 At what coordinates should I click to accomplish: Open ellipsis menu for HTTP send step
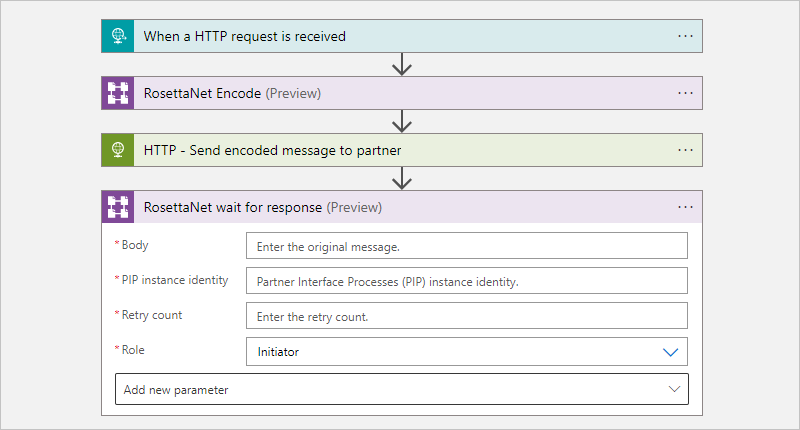click(x=685, y=150)
